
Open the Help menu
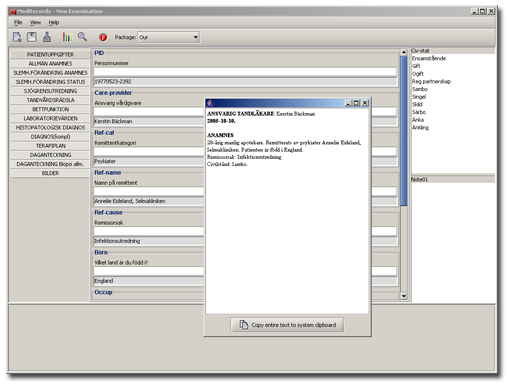(x=54, y=23)
